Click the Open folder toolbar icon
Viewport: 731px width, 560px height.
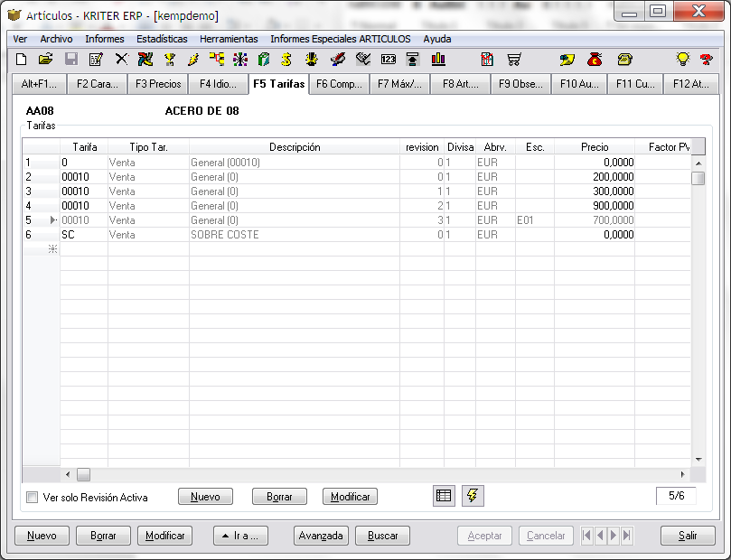click(x=46, y=60)
